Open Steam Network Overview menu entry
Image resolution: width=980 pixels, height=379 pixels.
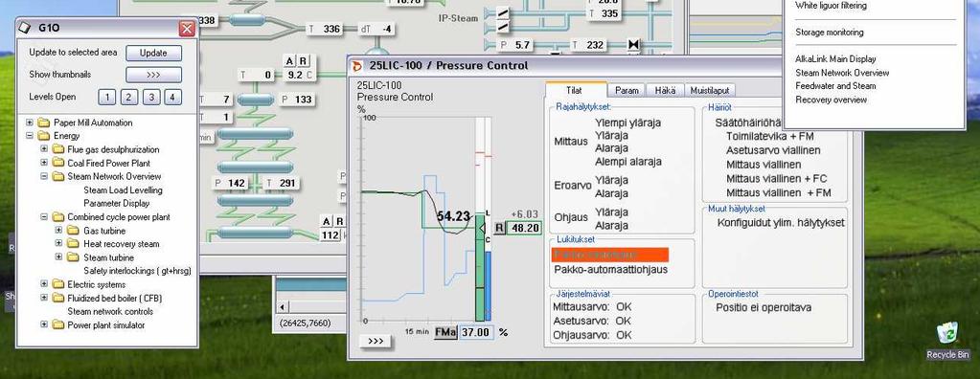pyautogui.click(x=842, y=73)
